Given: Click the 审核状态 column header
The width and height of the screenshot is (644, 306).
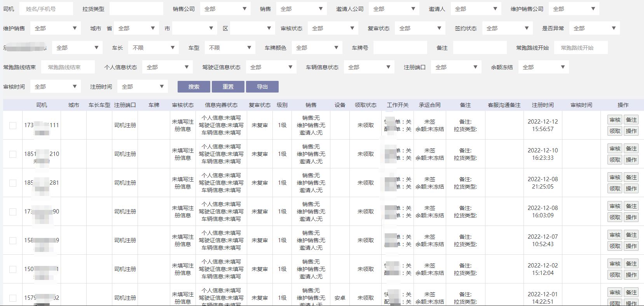Looking at the screenshot, I should pos(183,105).
